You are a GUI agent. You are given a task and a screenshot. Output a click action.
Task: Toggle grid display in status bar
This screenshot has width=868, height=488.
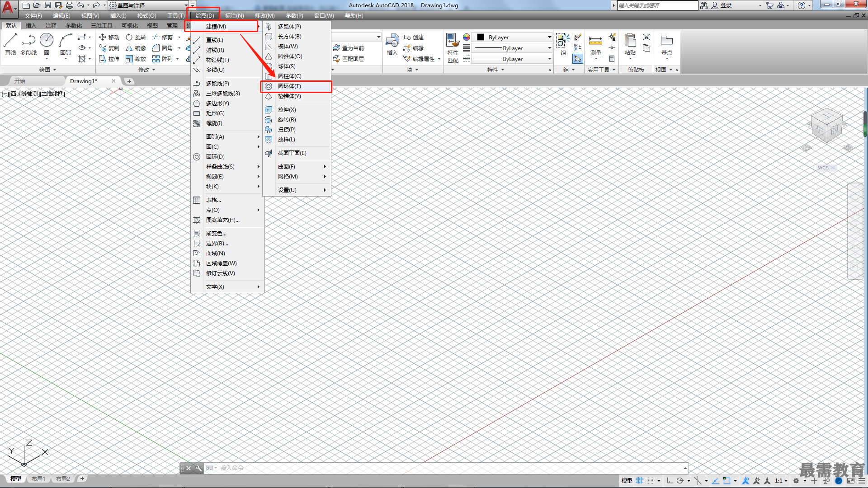coord(639,480)
